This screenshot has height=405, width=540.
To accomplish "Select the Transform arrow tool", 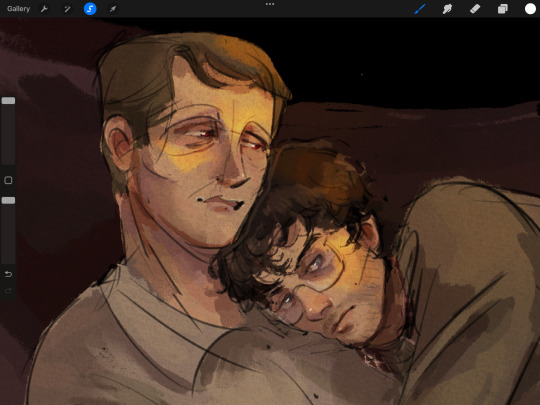I will (113, 9).
